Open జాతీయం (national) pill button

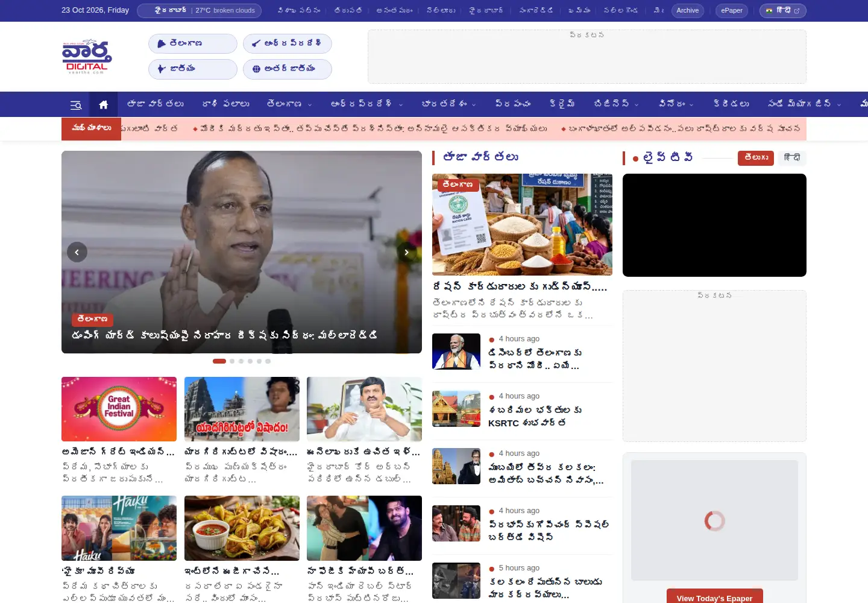click(193, 69)
